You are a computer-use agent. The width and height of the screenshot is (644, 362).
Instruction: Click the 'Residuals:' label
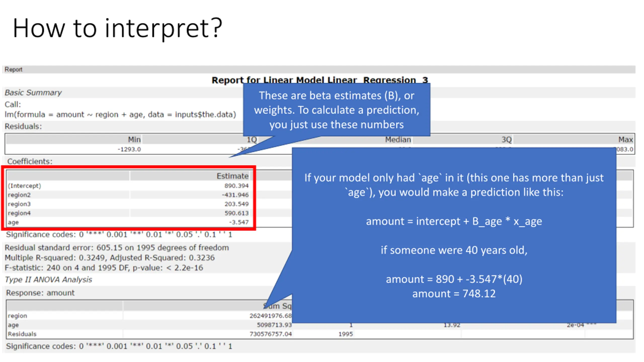coord(23,126)
